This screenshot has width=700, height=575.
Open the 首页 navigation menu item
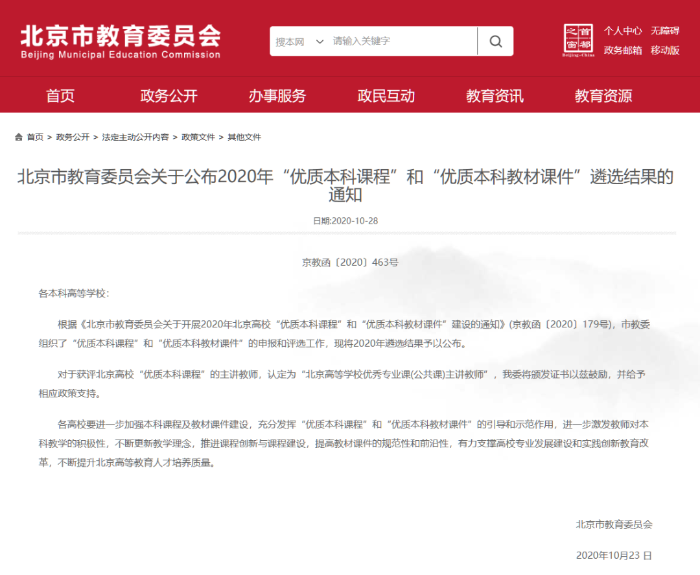pyautogui.click(x=60, y=96)
